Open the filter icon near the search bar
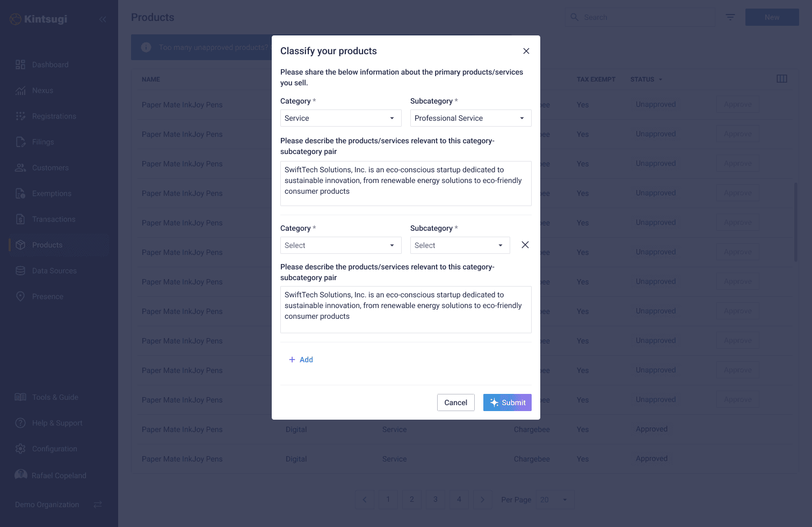This screenshot has width=812, height=527. click(730, 17)
